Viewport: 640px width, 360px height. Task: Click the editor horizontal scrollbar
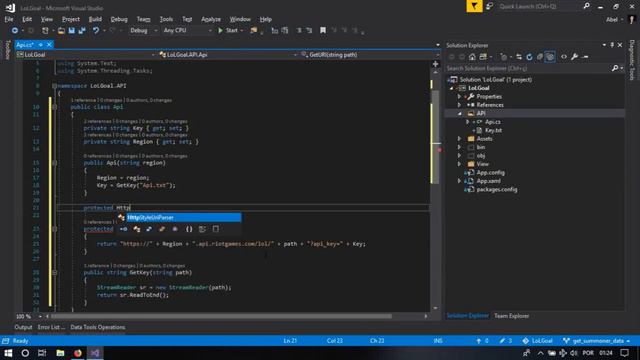[x=221, y=316]
